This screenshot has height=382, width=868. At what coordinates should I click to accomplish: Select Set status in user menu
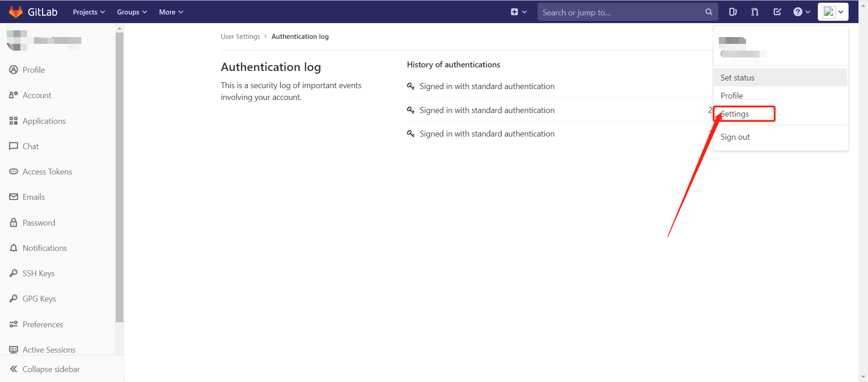click(780, 77)
